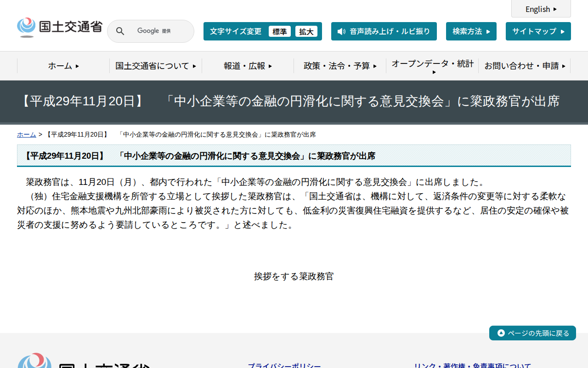The height and width of the screenshot is (368, 588).
Task: Click ページの先頭に戻る button
Action: (x=532, y=333)
